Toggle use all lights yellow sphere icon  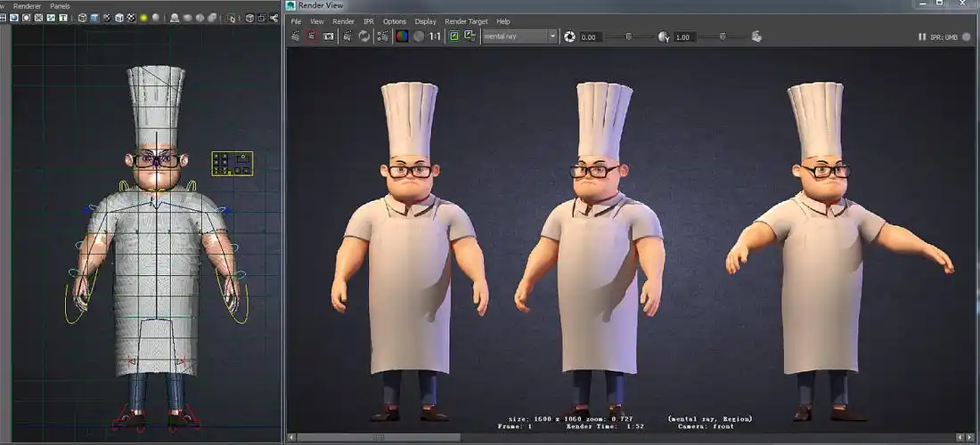(143, 18)
